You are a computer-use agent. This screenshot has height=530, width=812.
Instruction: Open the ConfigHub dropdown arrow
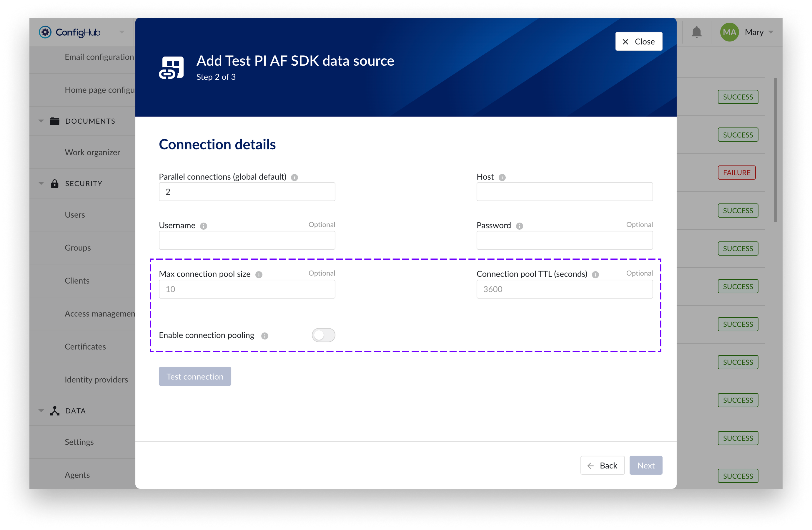(122, 32)
